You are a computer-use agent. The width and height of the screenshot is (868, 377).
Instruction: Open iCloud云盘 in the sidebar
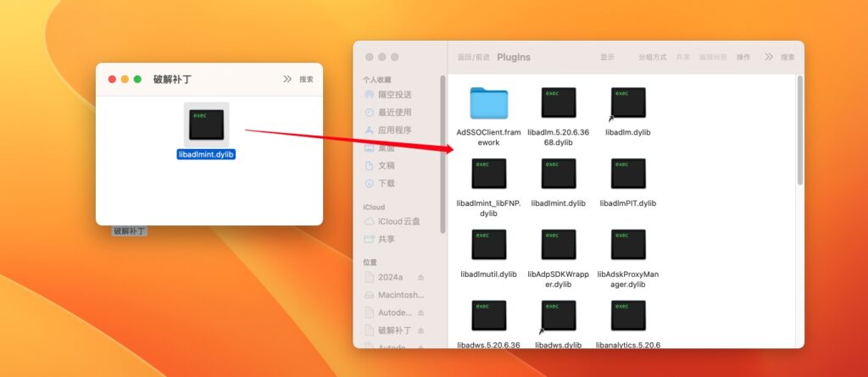point(392,221)
